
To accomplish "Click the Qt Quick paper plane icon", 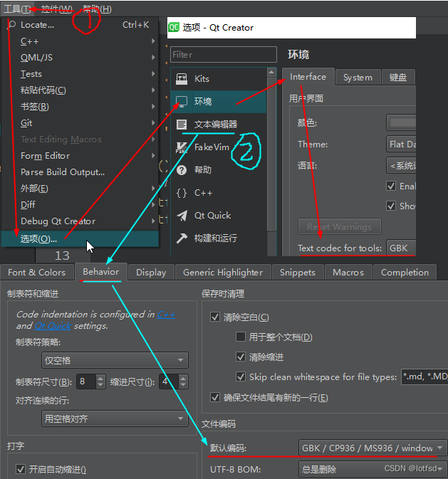I will click(182, 216).
